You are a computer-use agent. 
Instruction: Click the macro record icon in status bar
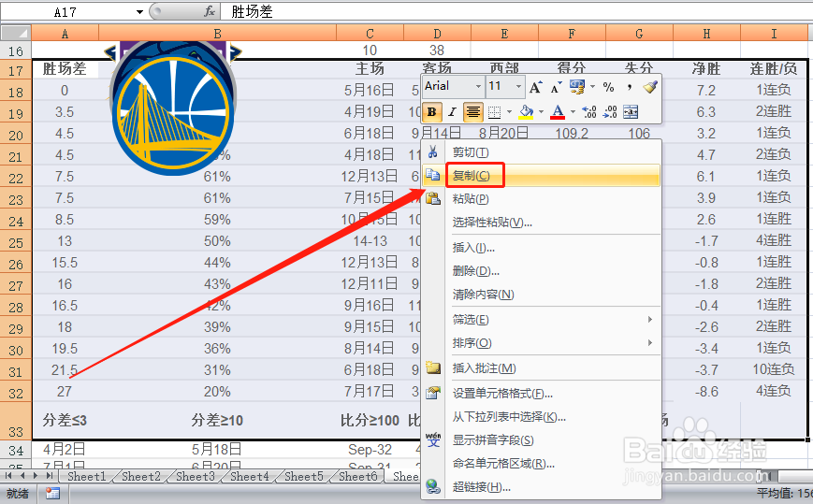pyautogui.click(x=52, y=494)
